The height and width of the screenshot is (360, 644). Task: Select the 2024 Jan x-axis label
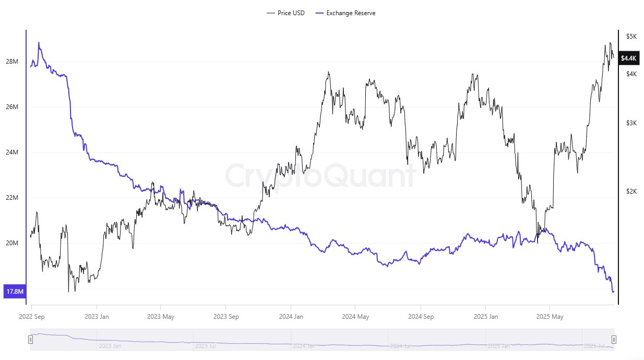[x=291, y=316]
